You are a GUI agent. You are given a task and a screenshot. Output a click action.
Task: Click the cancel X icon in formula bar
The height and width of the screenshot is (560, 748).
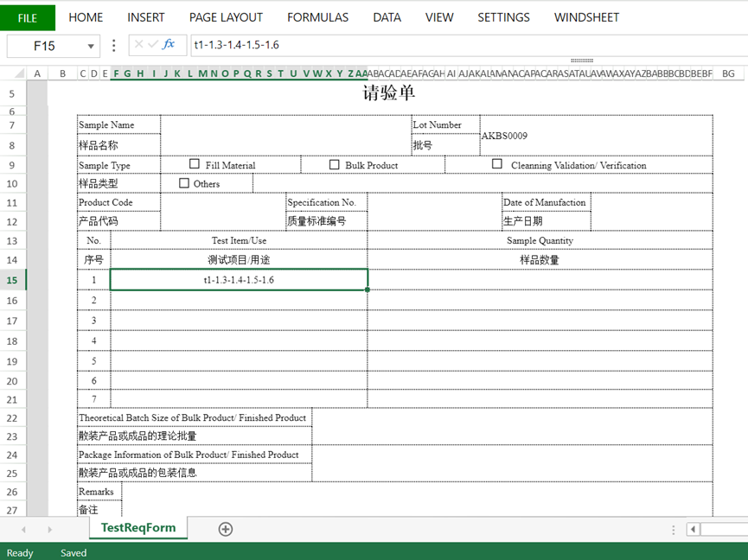[139, 45]
